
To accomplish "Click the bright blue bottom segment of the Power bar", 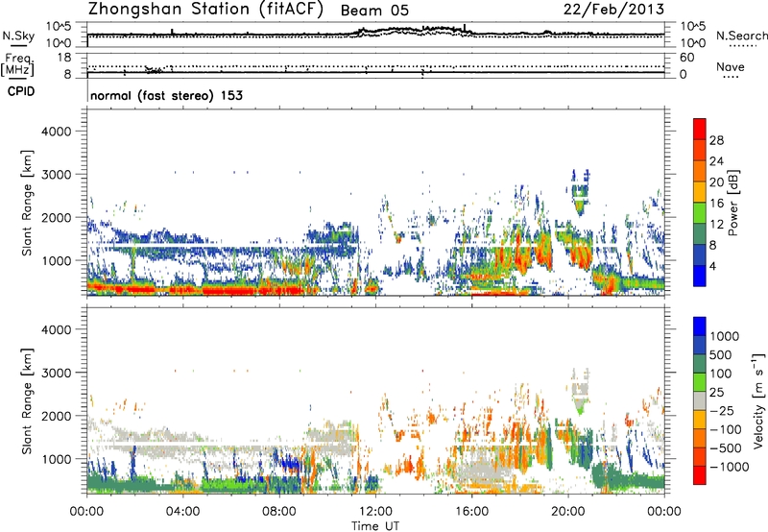I will point(700,276).
